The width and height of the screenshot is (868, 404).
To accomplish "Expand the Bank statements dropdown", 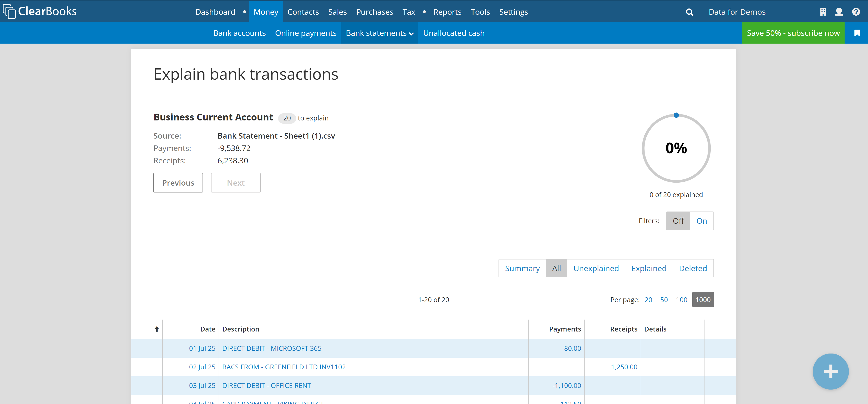I will 379,33.
